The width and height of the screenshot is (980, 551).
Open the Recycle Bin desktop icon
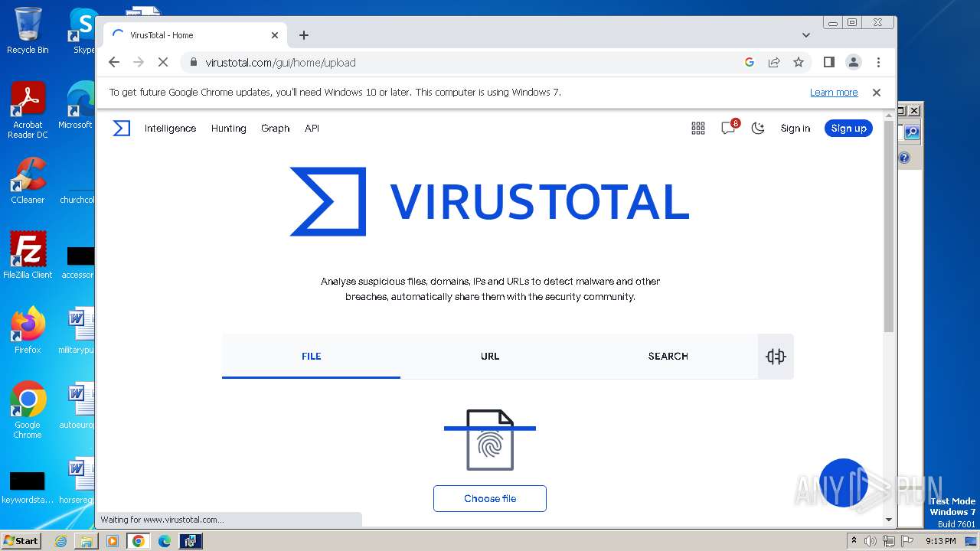(28, 31)
